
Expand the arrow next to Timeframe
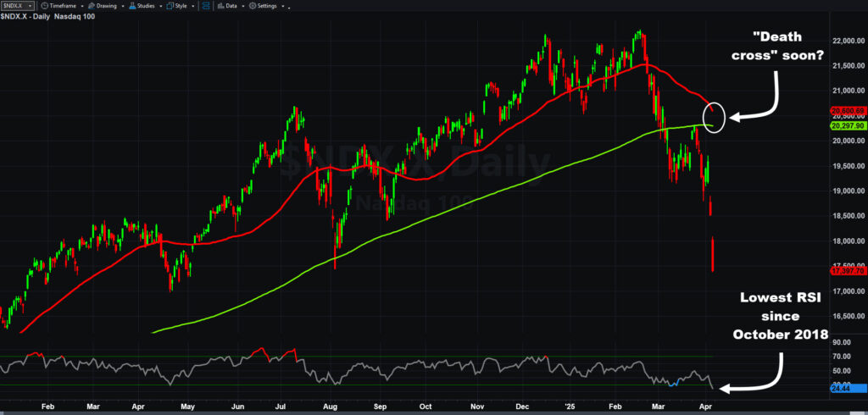point(82,6)
